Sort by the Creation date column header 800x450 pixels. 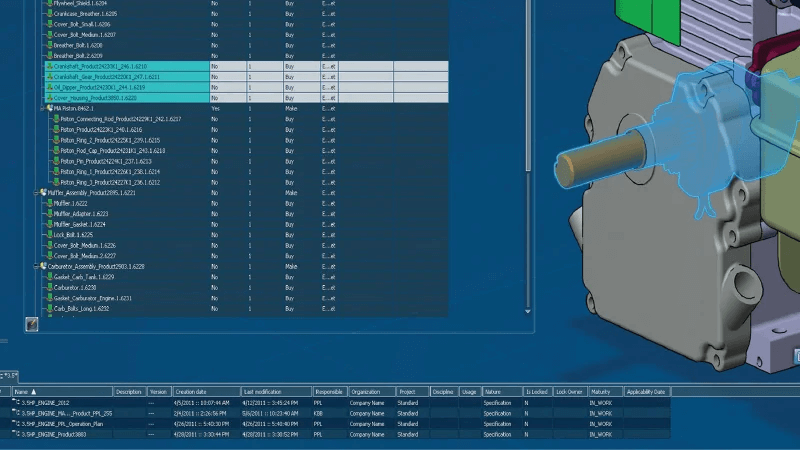tap(192, 392)
